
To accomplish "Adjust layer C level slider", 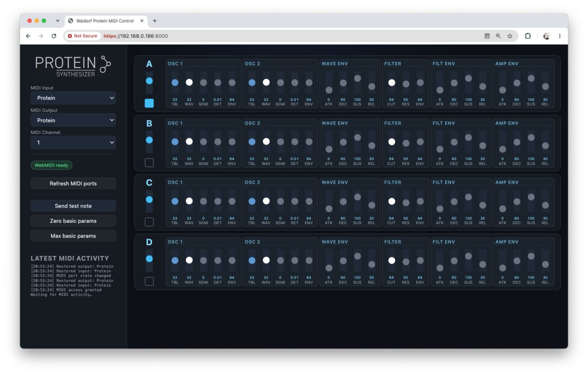I will tap(149, 201).
